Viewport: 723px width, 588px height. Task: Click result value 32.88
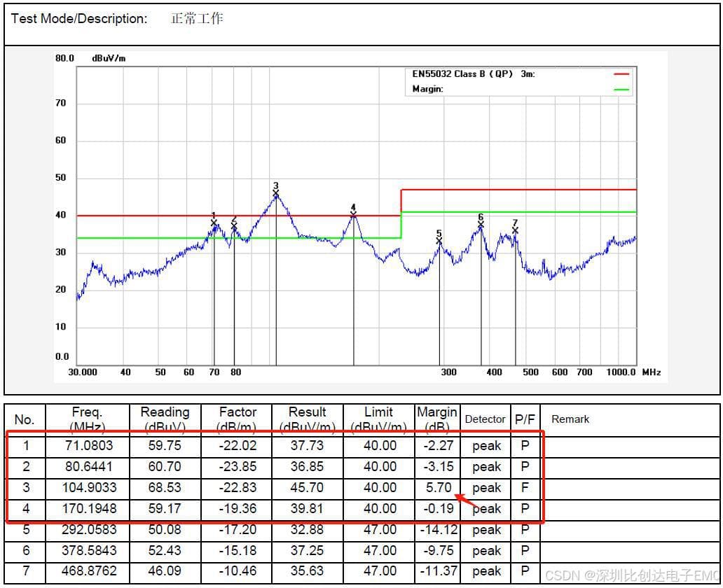[x=307, y=529]
